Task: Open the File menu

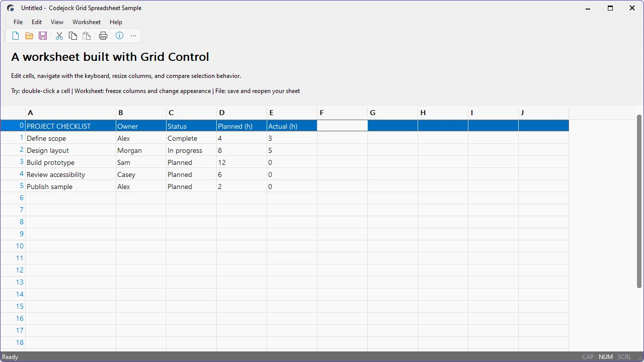Action: click(18, 22)
